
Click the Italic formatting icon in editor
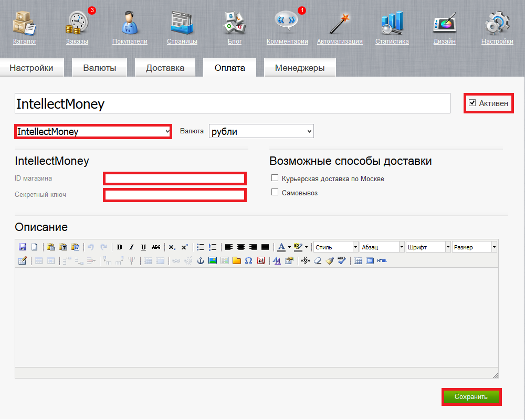coord(131,247)
